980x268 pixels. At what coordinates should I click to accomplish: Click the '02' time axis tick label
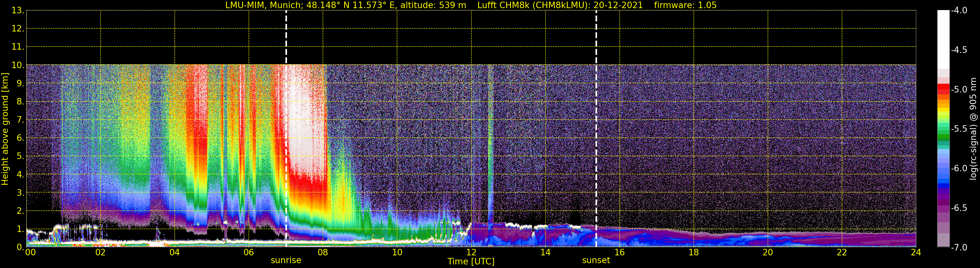pyautogui.click(x=100, y=252)
